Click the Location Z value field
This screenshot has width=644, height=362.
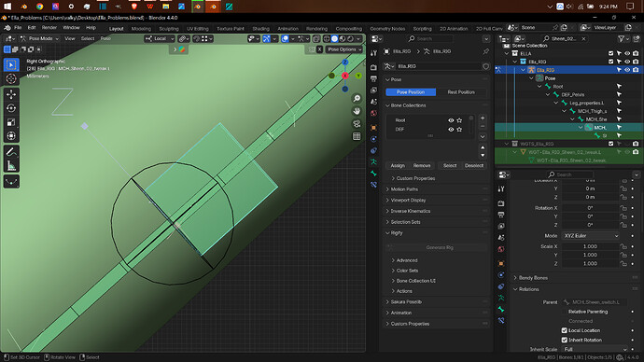pos(590,198)
